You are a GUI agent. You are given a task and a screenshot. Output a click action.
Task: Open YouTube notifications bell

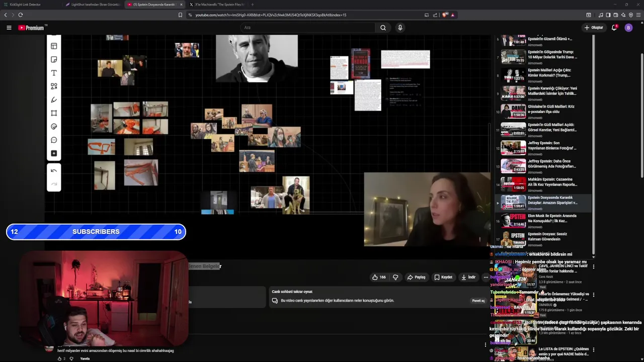614,28
